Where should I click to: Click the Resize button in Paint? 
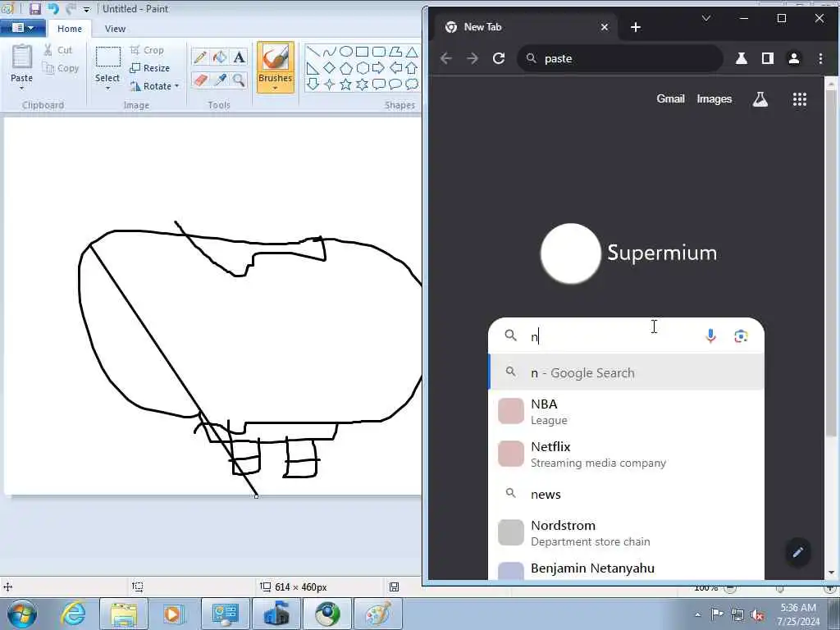coord(150,68)
